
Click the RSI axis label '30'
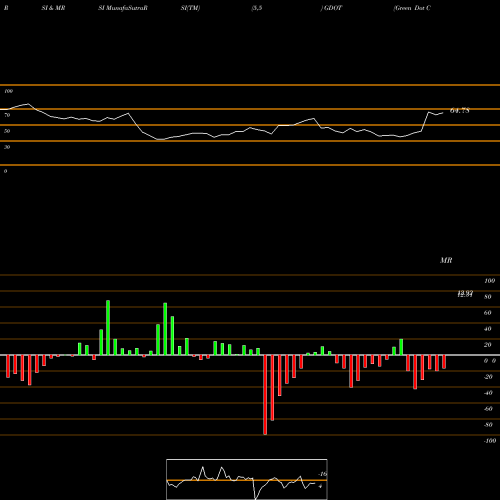tap(7, 147)
